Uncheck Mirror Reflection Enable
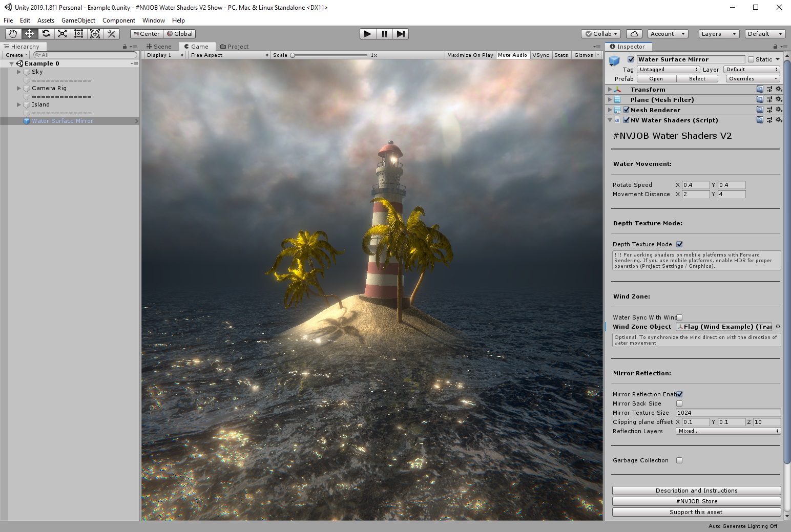Viewport: 791px width, 532px height. point(679,394)
